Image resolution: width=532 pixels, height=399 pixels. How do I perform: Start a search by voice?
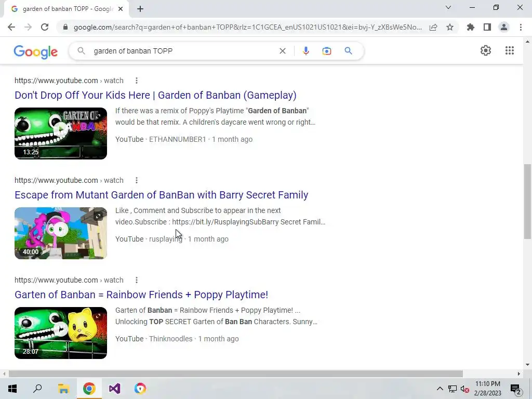(305, 51)
